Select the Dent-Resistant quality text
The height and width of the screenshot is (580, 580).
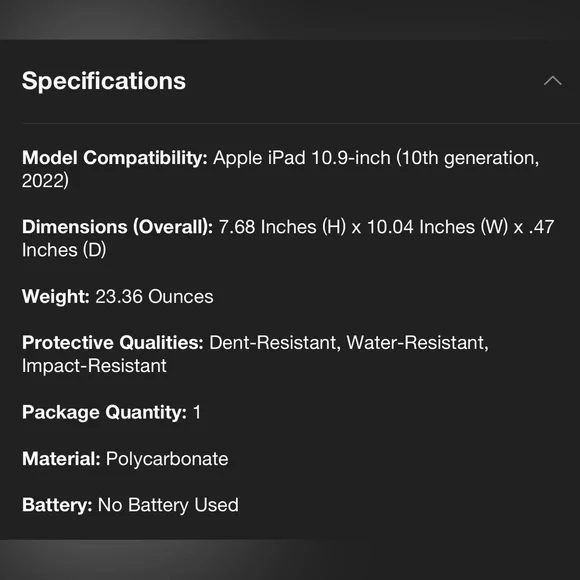click(x=275, y=343)
